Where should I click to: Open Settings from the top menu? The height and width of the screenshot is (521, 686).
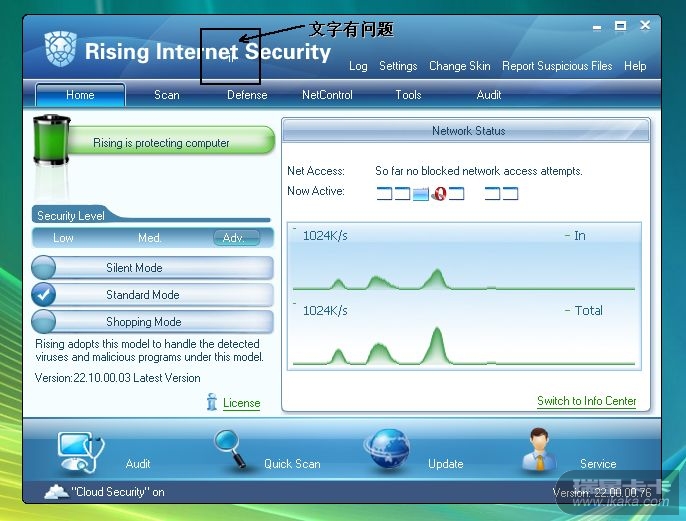398,66
